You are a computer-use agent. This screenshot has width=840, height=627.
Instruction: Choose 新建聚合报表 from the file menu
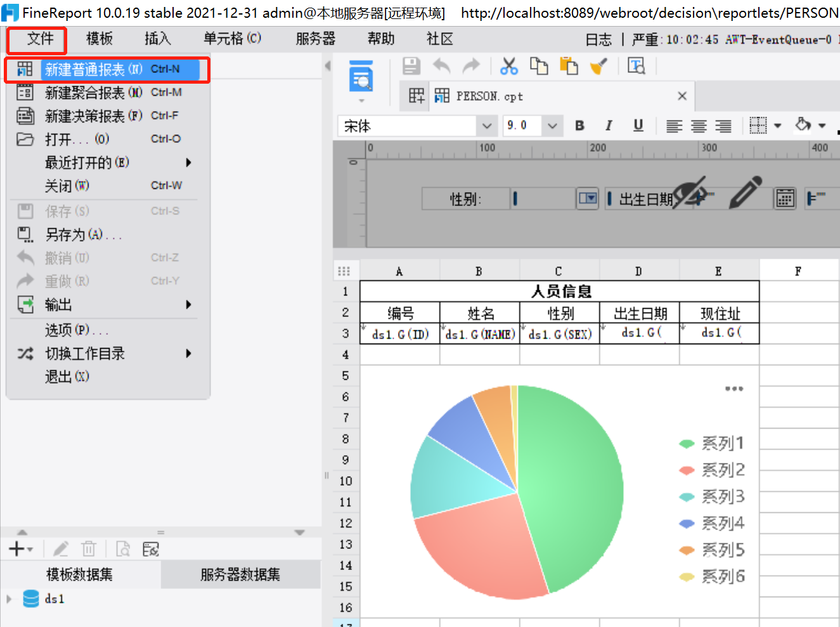click(x=107, y=93)
